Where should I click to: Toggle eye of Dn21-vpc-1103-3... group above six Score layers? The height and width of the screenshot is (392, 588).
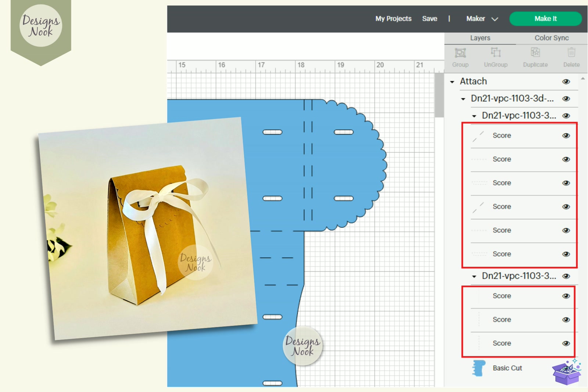(566, 116)
